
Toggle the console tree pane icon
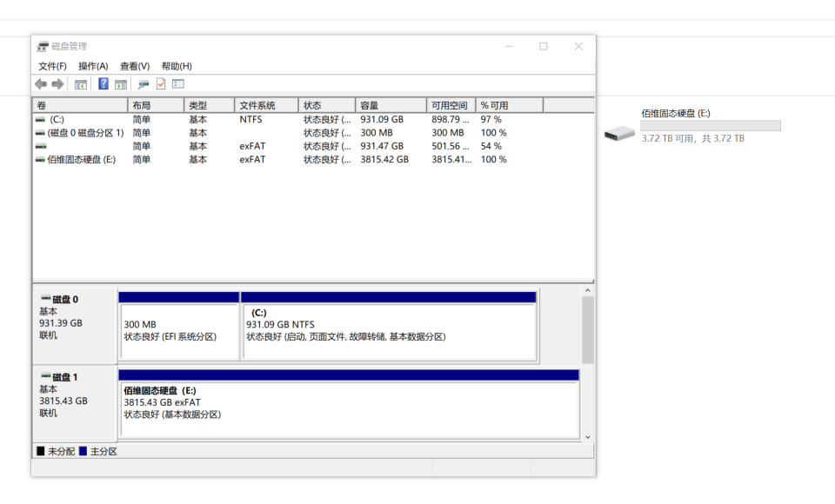[80, 84]
